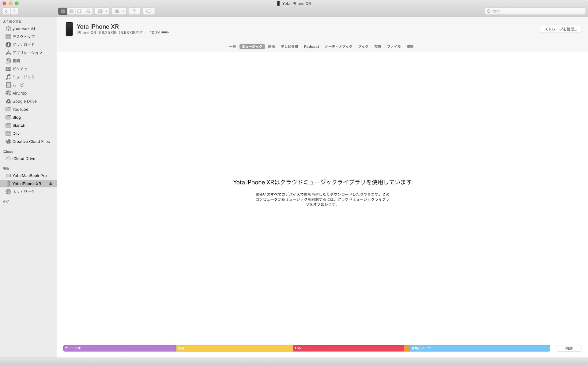Expand the アプリケーション sidebar item
The width and height of the screenshot is (588, 365).
[x=27, y=53]
